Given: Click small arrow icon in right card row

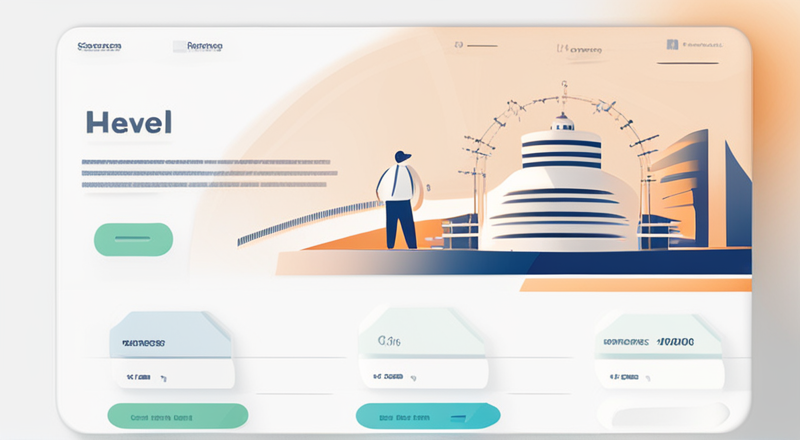Looking at the screenshot, I should pyautogui.click(x=647, y=378).
